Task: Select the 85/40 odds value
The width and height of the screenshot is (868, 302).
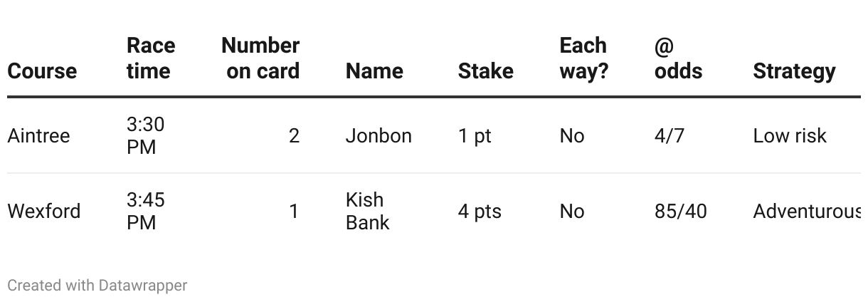Action: pos(681,212)
